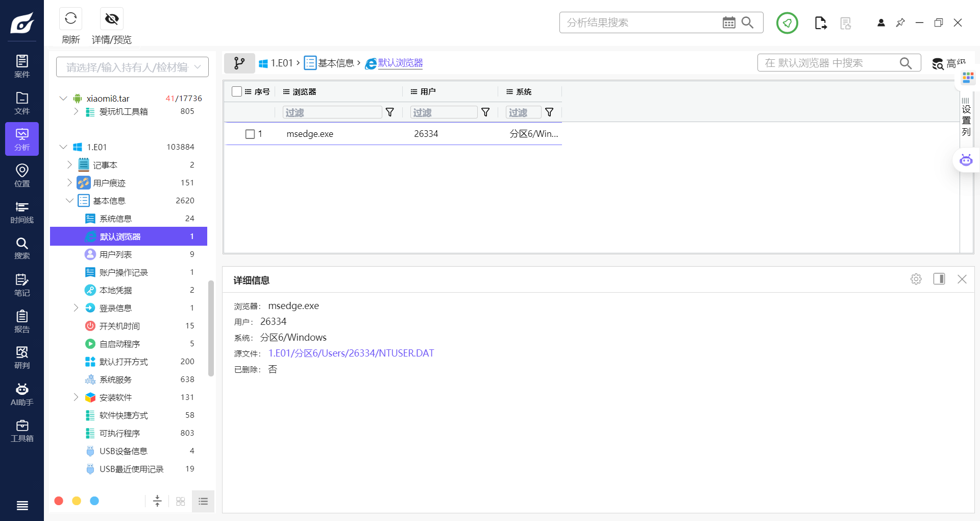Click the 高级 advanced search icon
Viewport: 980px width, 521px height.
(x=948, y=63)
